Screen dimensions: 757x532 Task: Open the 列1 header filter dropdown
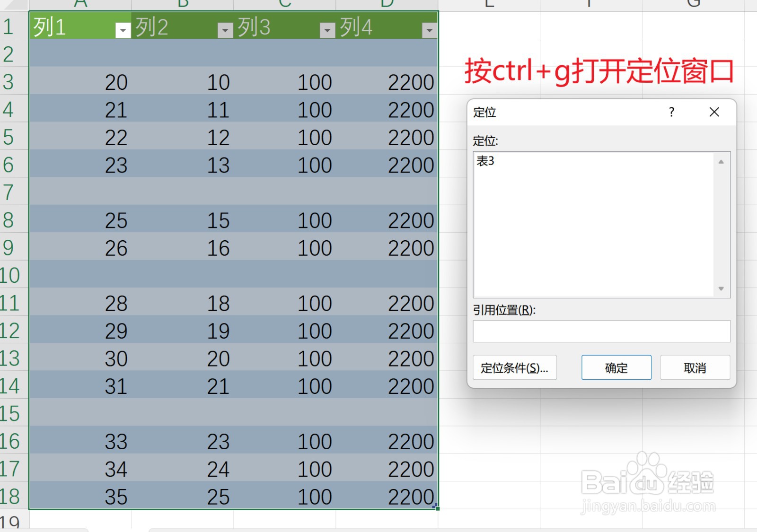tap(123, 29)
